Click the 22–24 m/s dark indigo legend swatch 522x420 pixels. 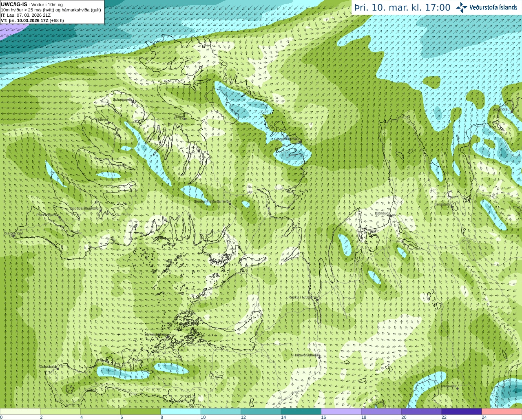click(x=462, y=411)
